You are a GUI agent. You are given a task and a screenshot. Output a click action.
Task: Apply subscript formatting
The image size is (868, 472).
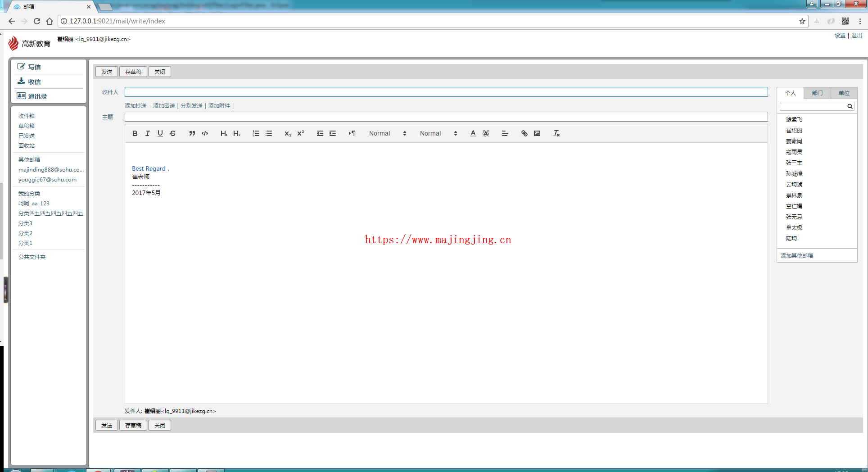point(288,133)
